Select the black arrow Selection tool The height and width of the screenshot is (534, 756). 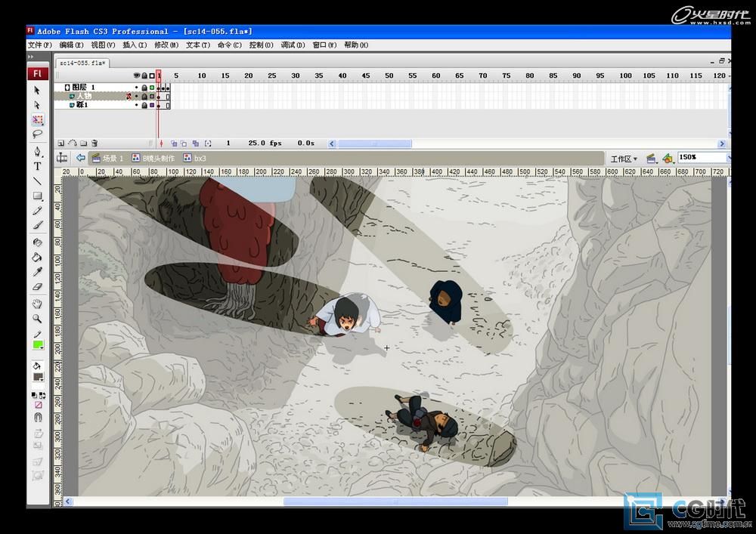click(x=37, y=90)
